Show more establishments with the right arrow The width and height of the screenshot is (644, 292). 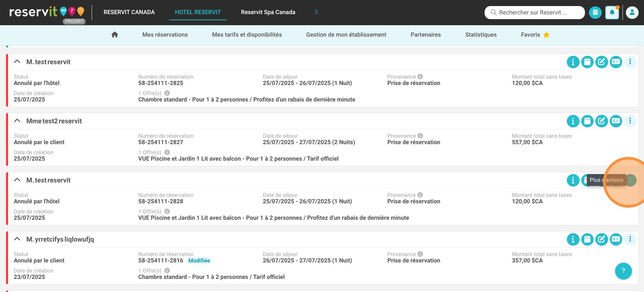point(316,12)
